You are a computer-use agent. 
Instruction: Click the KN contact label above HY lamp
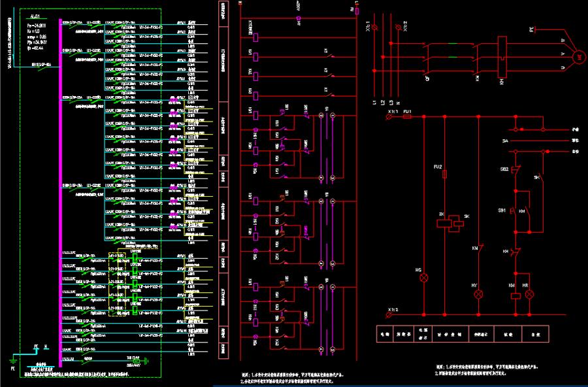[x=475, y=248]
